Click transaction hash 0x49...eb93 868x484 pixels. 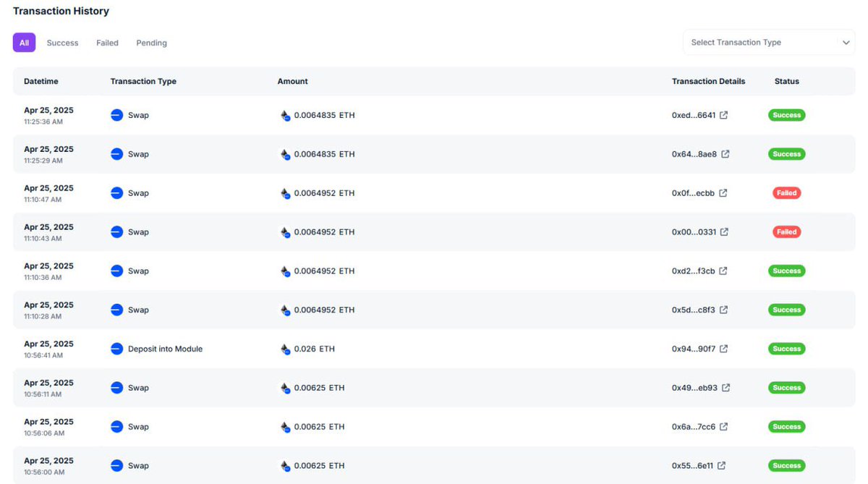[x=694, y=388]
